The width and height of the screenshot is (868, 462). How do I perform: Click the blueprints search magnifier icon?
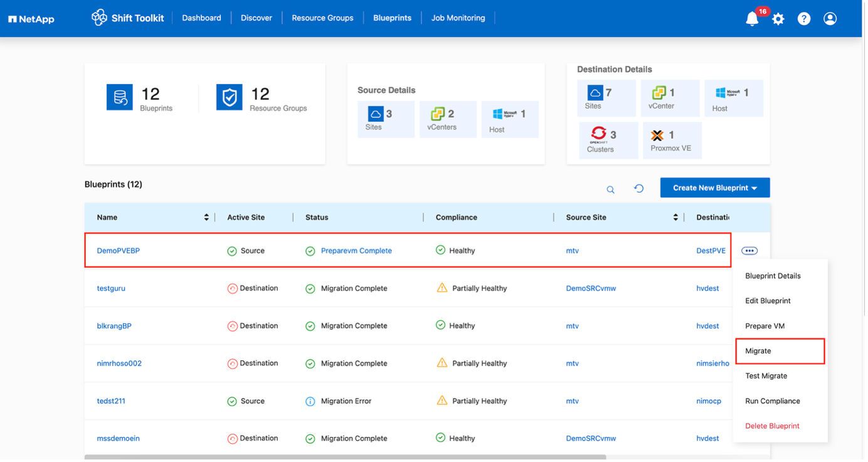click(x=610, y=189)
